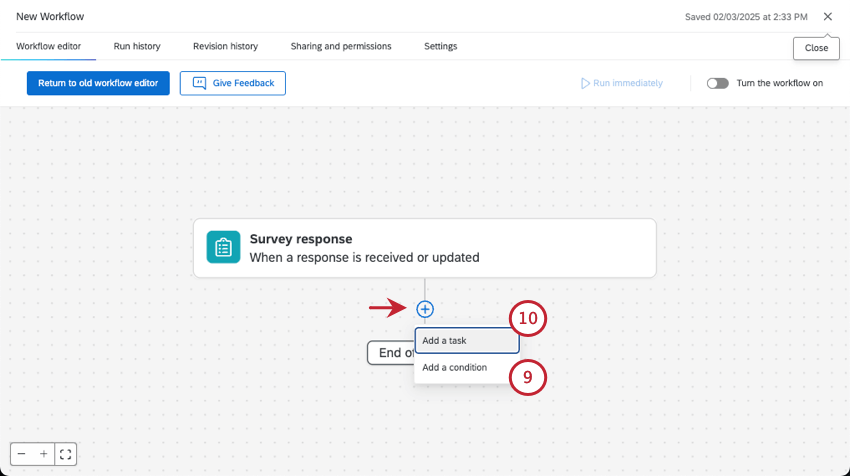Select Add a condition menu option
This screenshot has height=476, width=850.
(455, 367)
